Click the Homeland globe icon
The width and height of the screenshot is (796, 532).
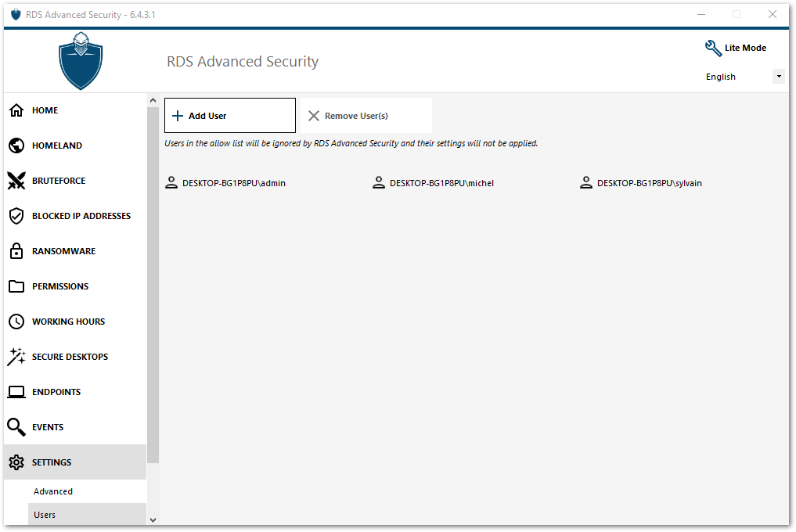16,146
